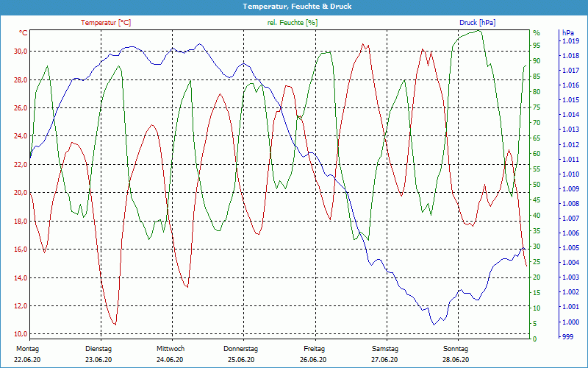
Task: Click the '1.018' pressure axis value
Action: point(571,56)
